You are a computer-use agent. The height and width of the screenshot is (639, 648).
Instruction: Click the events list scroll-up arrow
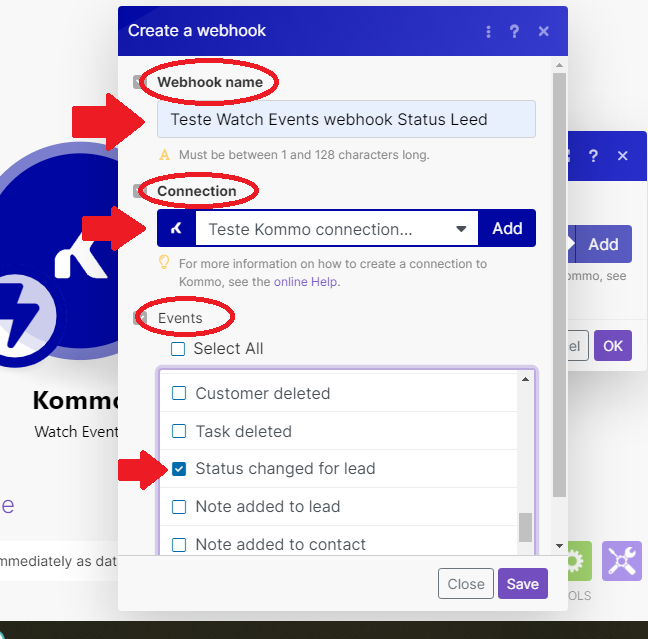525,379
